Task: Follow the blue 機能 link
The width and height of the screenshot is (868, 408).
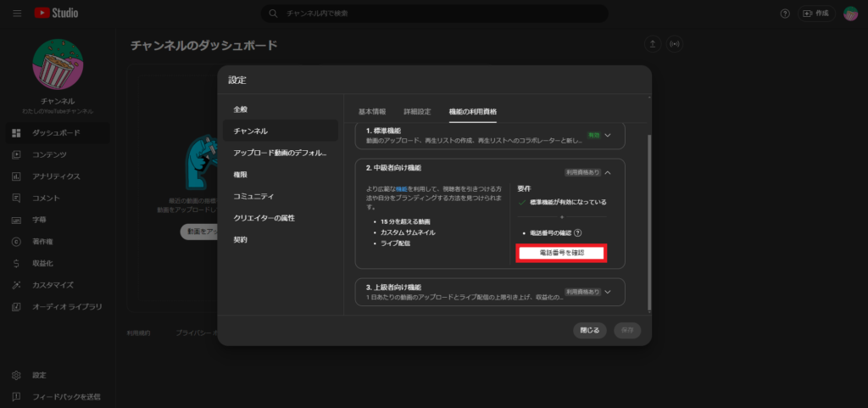Action: pyautogui.click(x=402, y=188)
